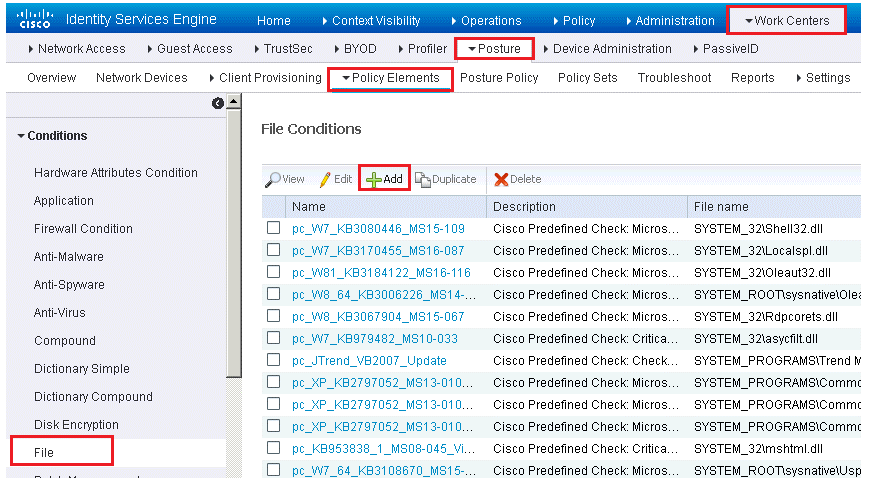Select checkbox for pc_W7_KB979482_MS10-033
Image resolution: width=870 pixels, height=484 pixels.
pyautogui.click(x=274, y=337)
